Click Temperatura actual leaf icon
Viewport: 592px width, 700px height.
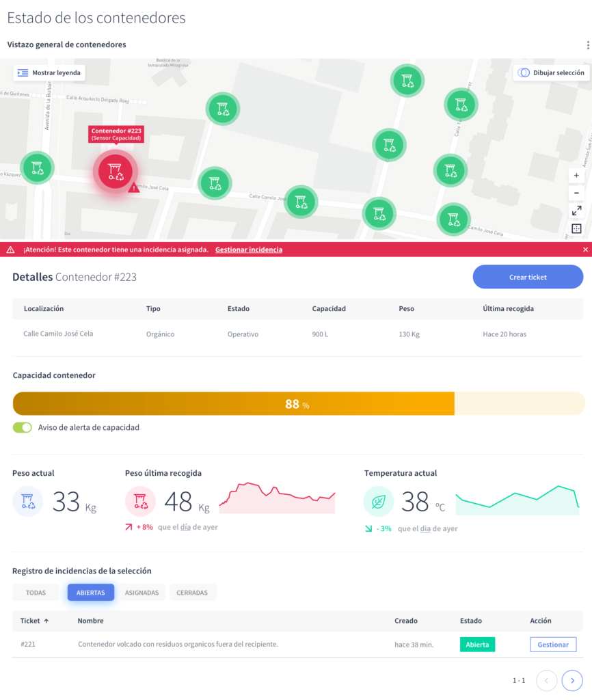[x=379, y=501]
